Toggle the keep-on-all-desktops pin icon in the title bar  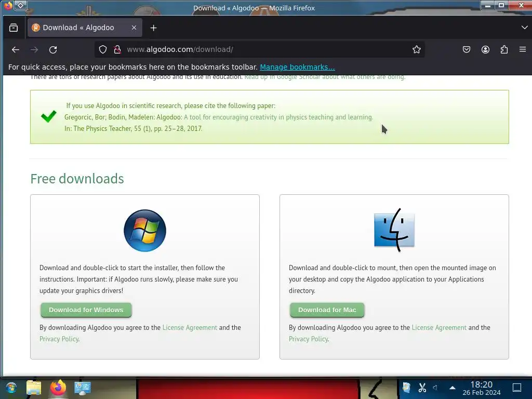point(20,5)
